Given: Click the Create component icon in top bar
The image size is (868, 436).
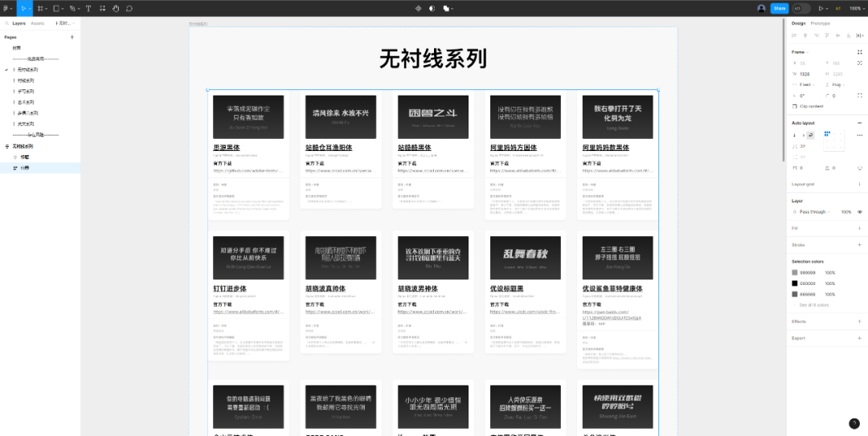Looking at the screenshot, I should (x=419, y=8).
